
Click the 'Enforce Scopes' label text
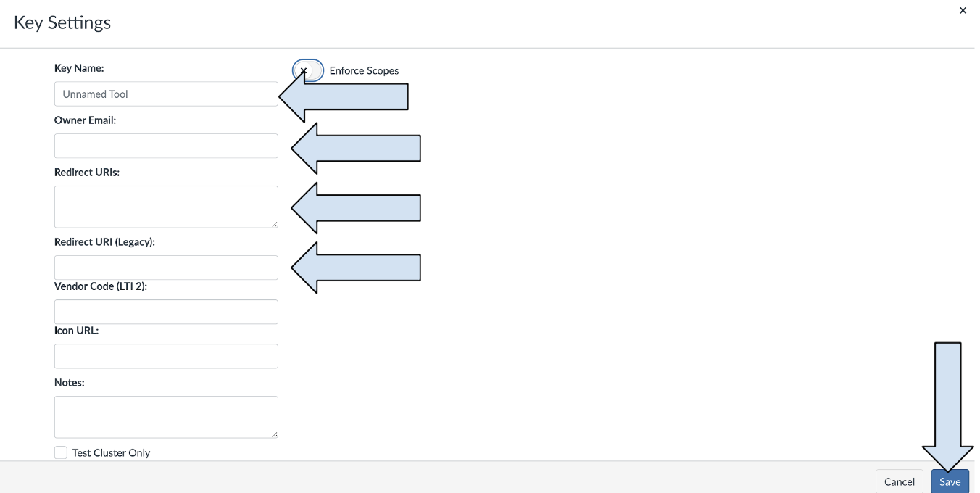(364, 70)
